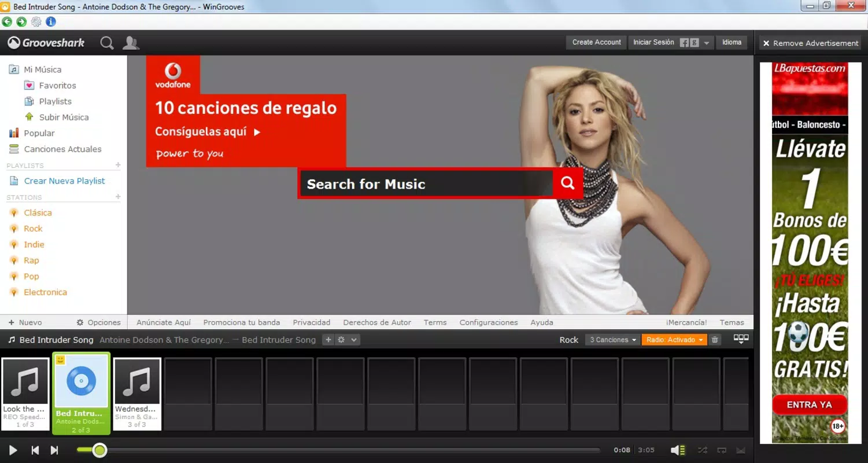The height and width of the screenshot is (463, 868).
Task: Open the Opciones menu
Action: [x=98, y=322]
